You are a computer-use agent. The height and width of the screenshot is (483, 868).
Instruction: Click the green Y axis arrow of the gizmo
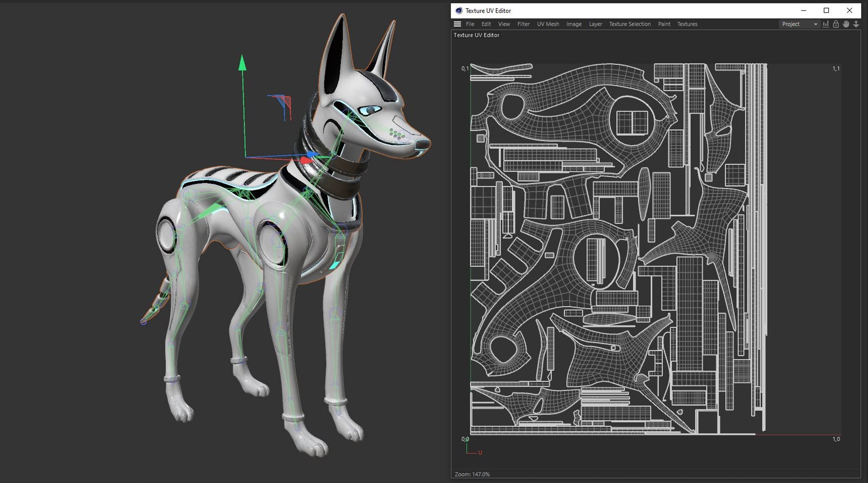(x=242, y=62)
